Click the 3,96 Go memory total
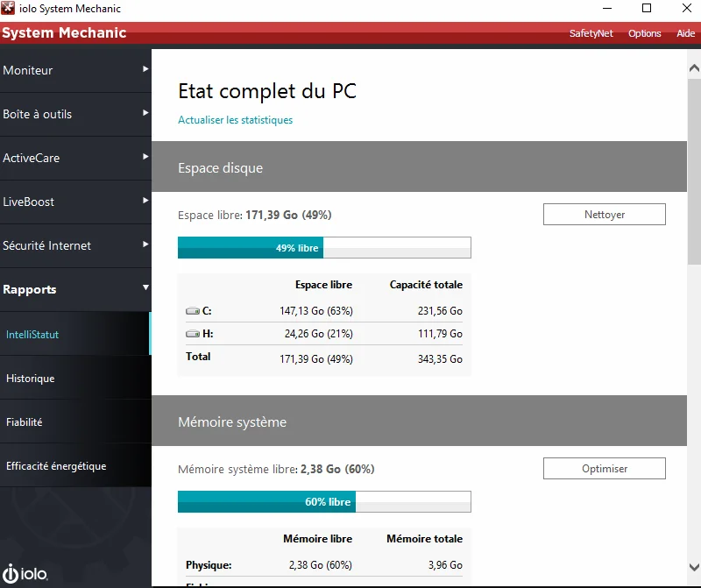Screen dimensions: 701x588 pyautogui.click(x=445, y=565)
